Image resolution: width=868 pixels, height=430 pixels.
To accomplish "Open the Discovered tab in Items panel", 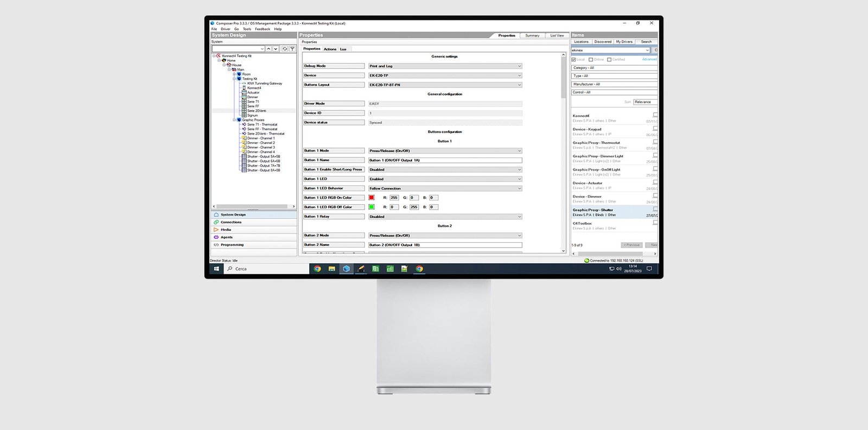I will tap(603, 42).
